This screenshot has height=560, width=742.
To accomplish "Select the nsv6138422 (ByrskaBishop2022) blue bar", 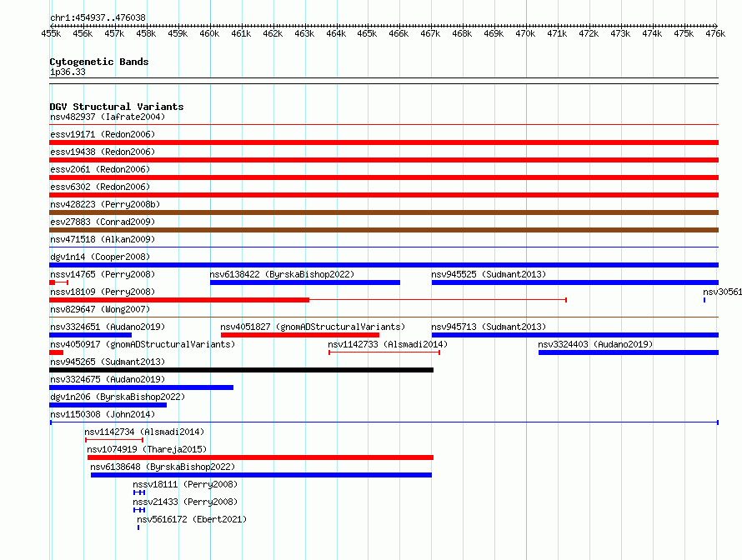I will (305, 282).
